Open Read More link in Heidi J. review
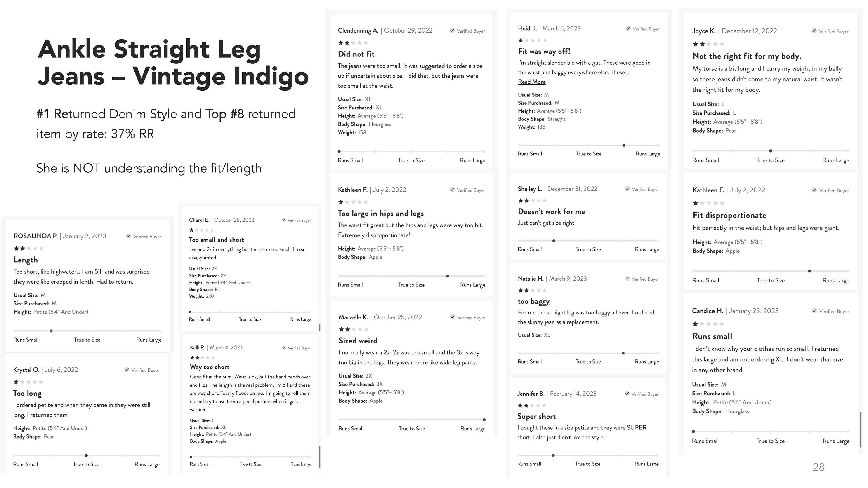 tap(532, 82)
